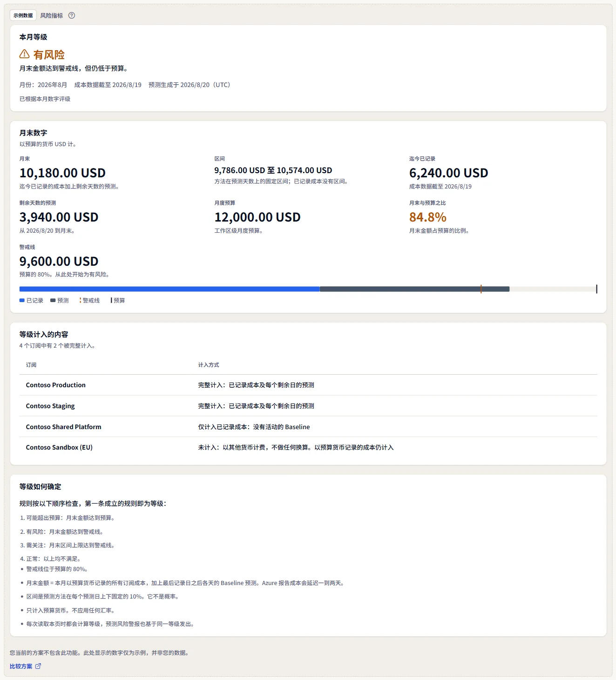
Task: Click the range 9,786.00 USD 至 10,574.00 USD
Action: 273,170
